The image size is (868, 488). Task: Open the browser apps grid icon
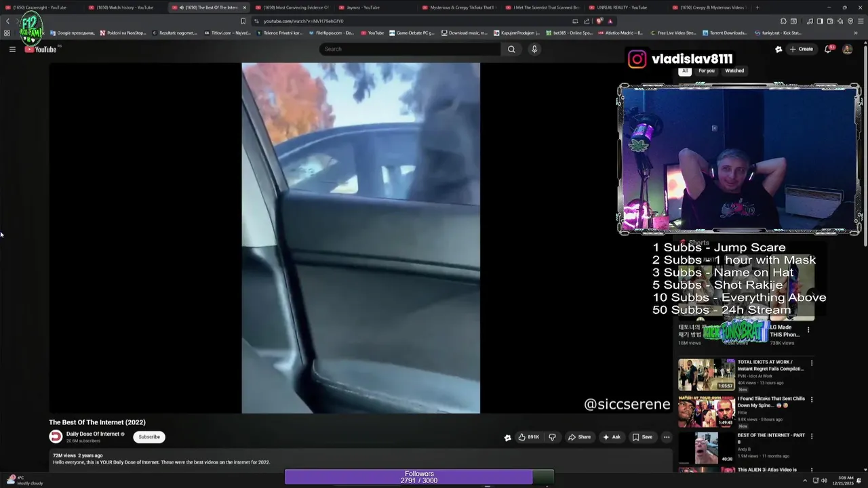tap(7, 33)
